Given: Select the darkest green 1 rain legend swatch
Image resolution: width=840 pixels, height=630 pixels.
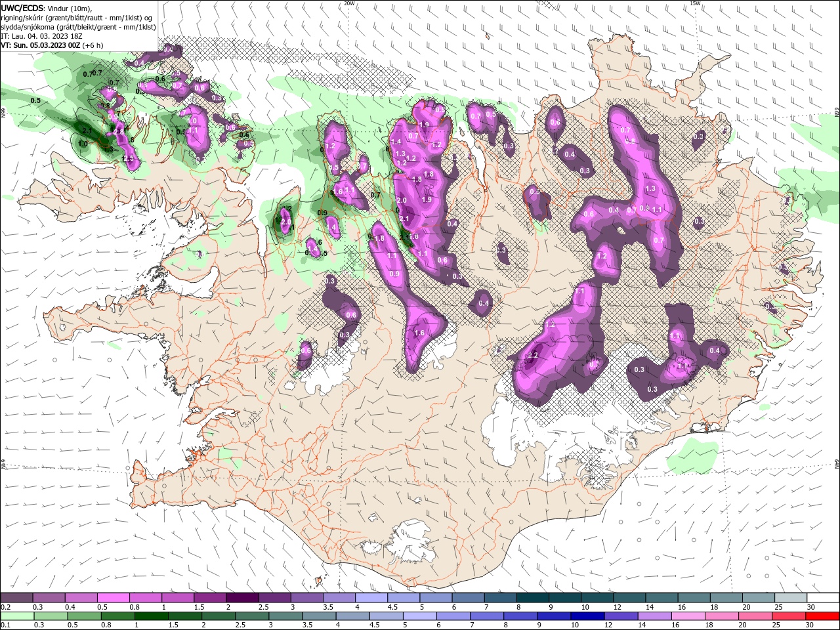Looking at the screenshot, I should tap(151, 616).
